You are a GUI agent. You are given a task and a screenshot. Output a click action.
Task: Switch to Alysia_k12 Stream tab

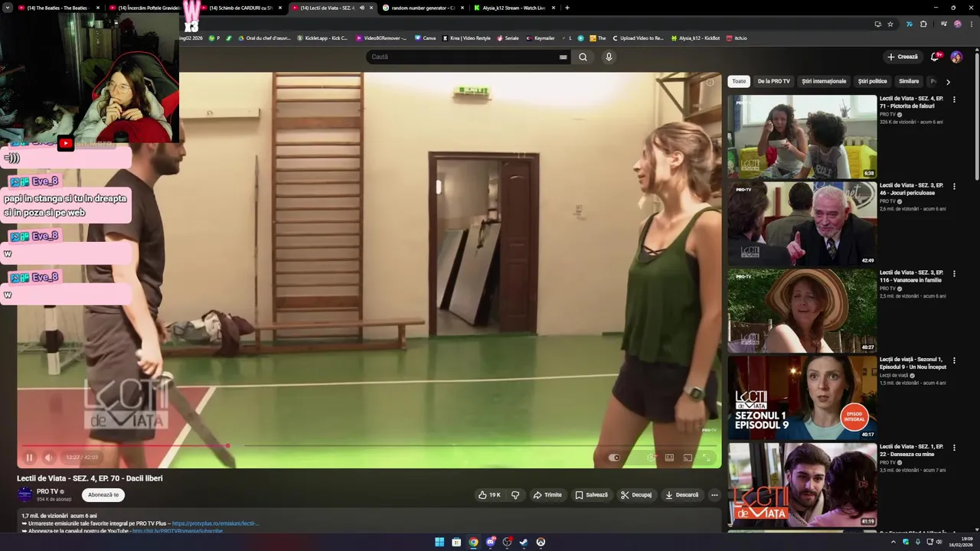pos(514,8)
